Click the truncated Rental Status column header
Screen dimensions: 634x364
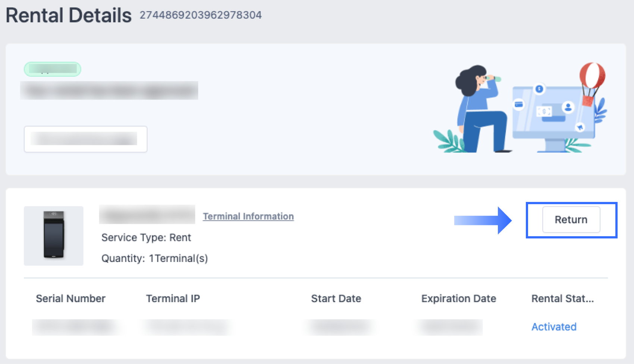[562, 298]
